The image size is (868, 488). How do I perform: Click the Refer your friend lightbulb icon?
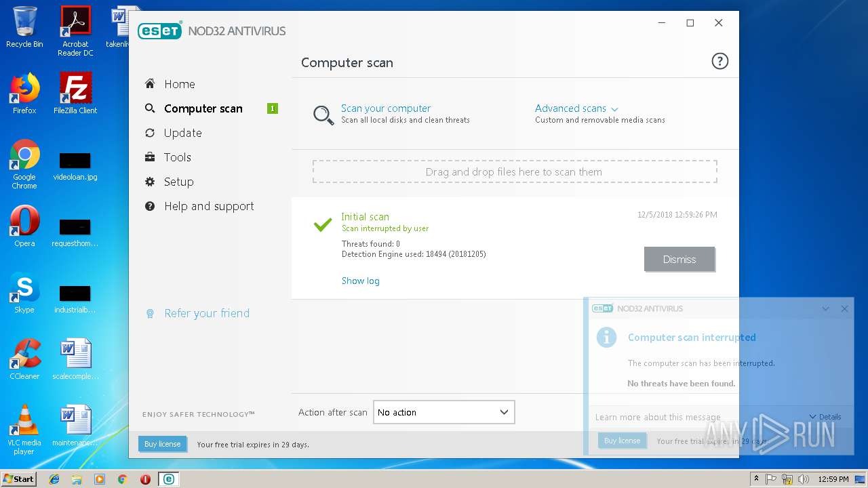(x=150, y=313)
